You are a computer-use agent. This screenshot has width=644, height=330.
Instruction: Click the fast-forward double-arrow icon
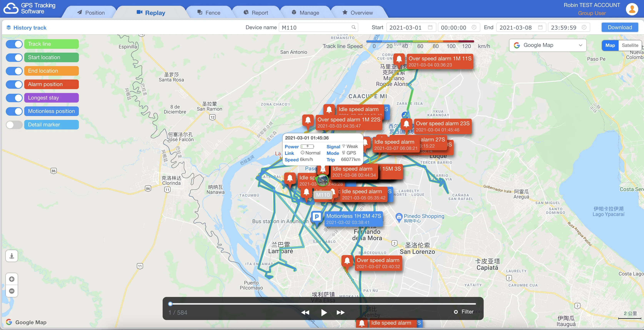(x=340, y=313)
